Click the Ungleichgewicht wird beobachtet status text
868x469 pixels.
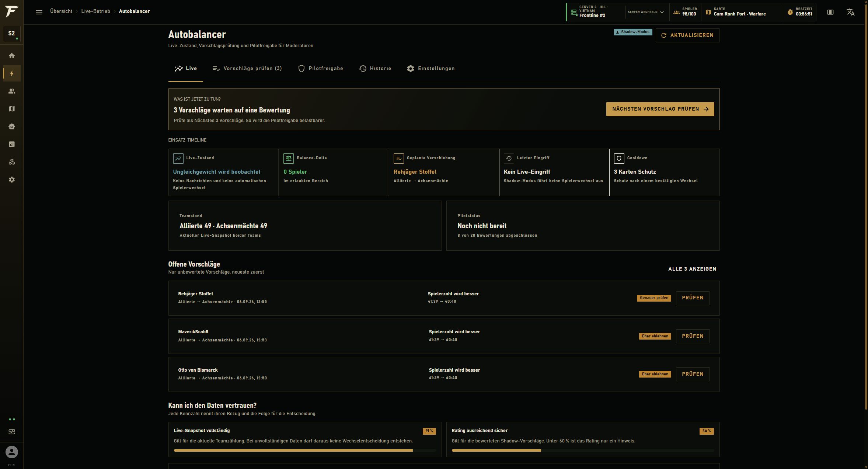click(x=217, y=172)
